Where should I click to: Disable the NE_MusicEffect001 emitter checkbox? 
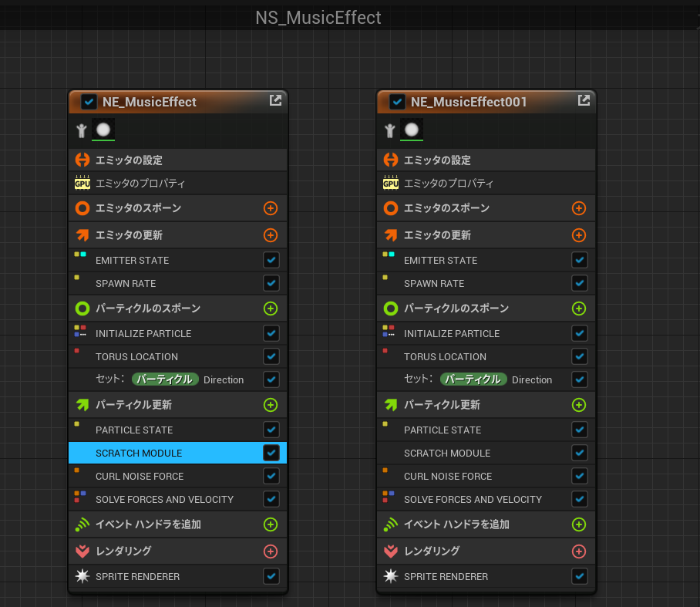coord(397,102)
